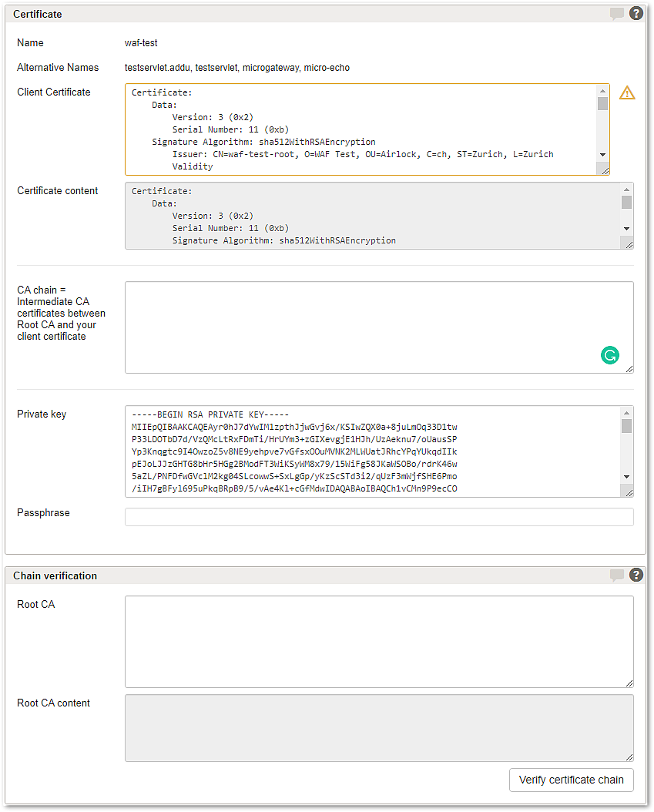Click resize handle of Private key box
The image size is (654, 812).
click(629, 492)
